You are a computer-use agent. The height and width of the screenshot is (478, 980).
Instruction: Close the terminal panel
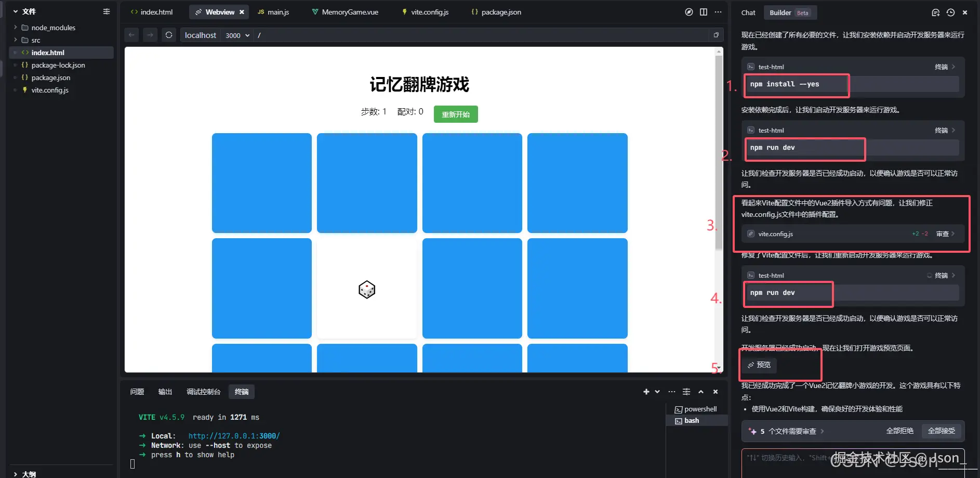(x=716, y=392)
